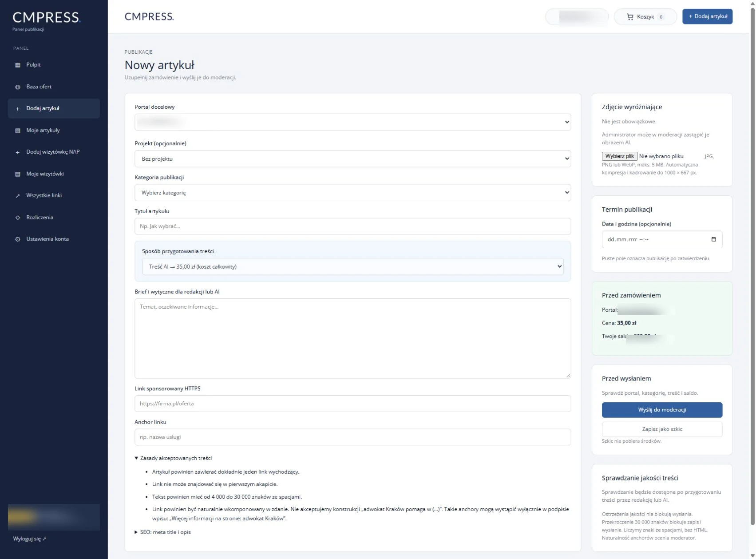Collapse the Zasady akceptowanych treści section
The height and width of the screenshot is (559, 756).
click(174, 458)
